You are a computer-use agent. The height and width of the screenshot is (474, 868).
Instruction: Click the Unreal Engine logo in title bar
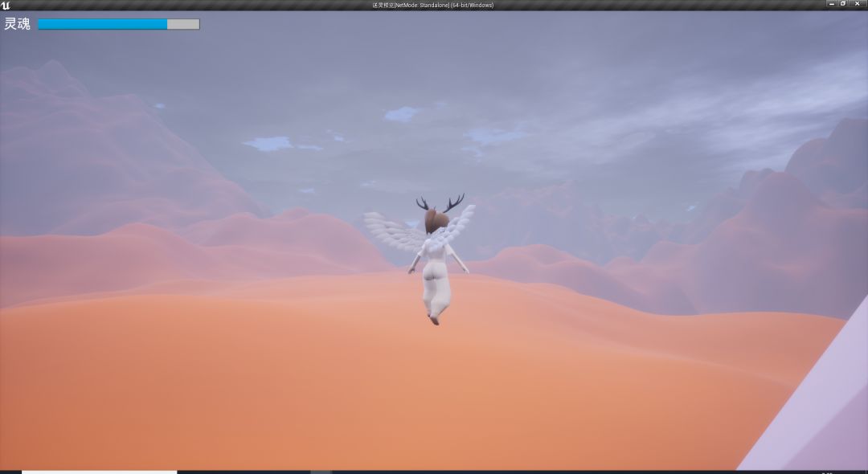click(6, 5)
